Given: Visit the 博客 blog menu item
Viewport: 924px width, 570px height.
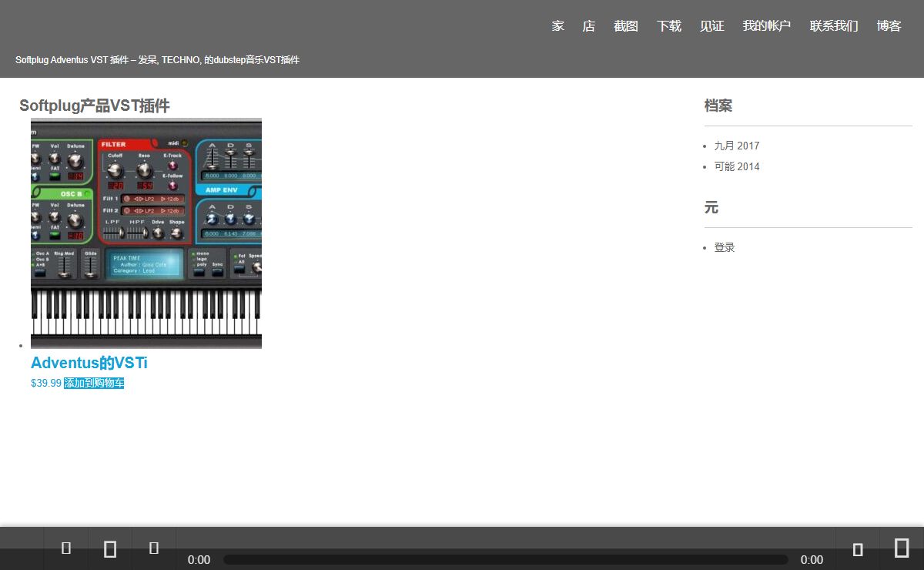Looking at the screenshot, I should 889,26.
